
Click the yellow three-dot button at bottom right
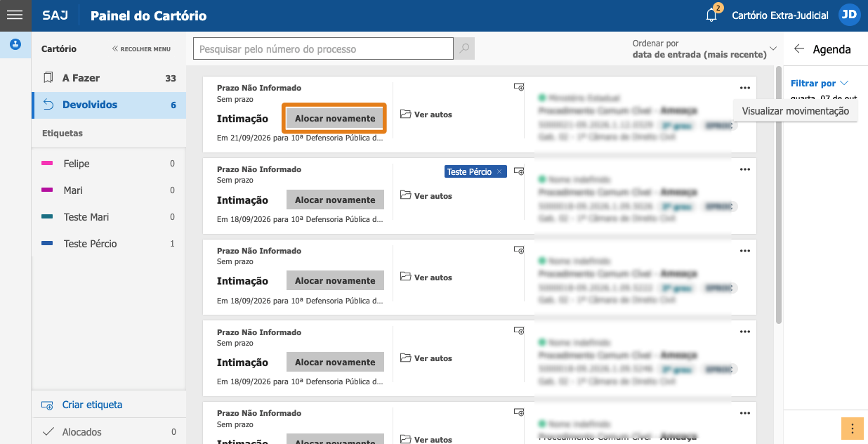(x=852, y=428)
